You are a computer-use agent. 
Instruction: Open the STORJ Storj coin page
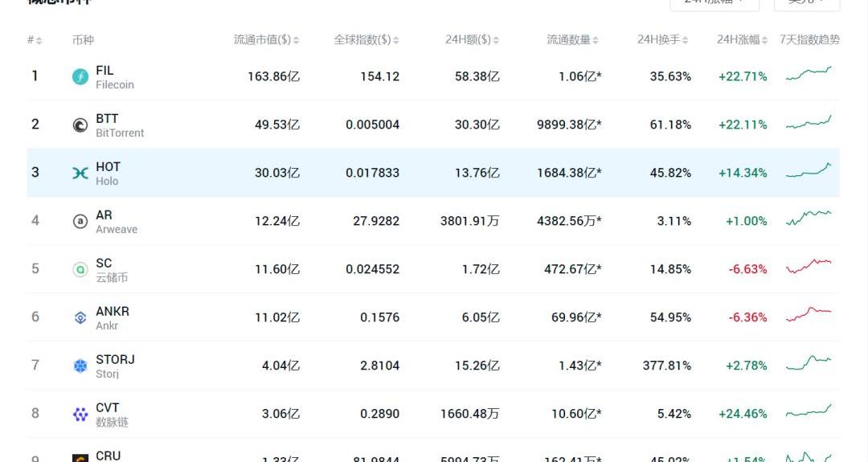(115, 366)
